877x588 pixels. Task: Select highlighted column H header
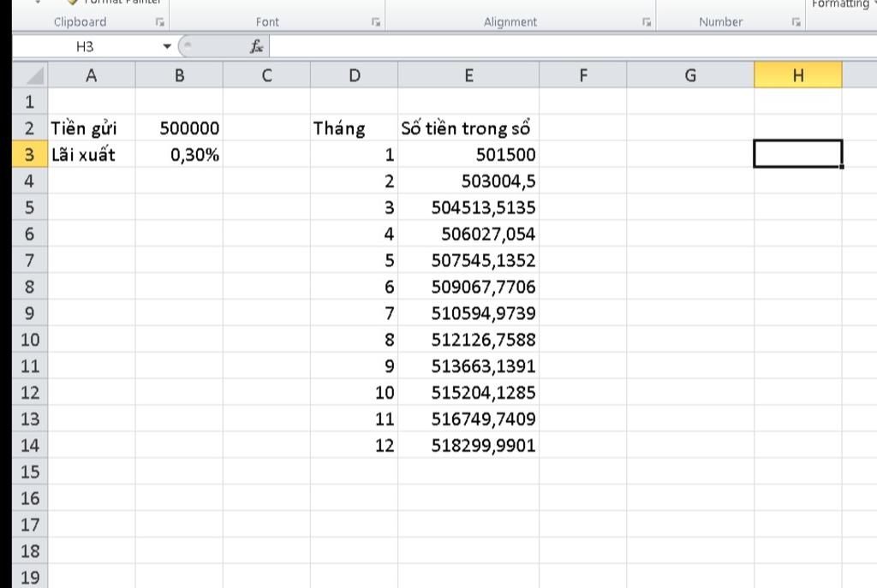coord(798,75)
